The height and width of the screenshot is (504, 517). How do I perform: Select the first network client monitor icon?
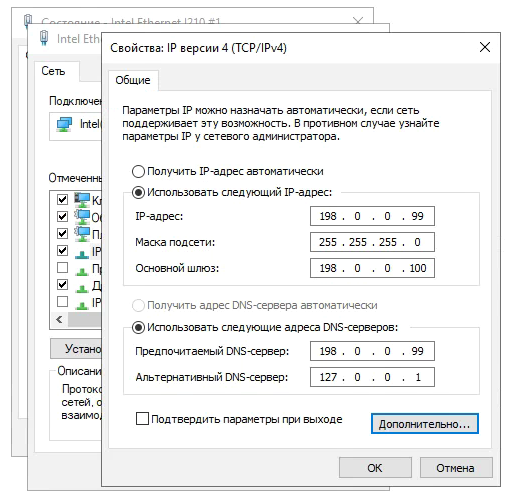pyautogui.click(x=82, y=200)
